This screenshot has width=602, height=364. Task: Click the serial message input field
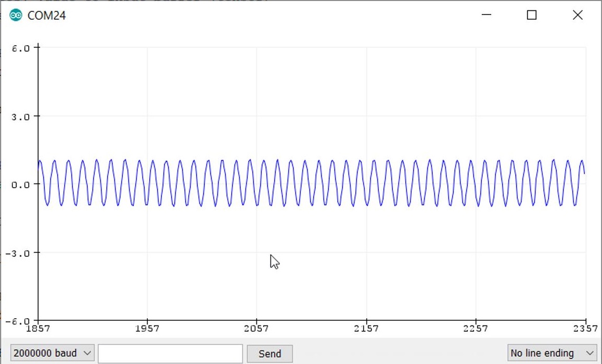coord(169,353)
